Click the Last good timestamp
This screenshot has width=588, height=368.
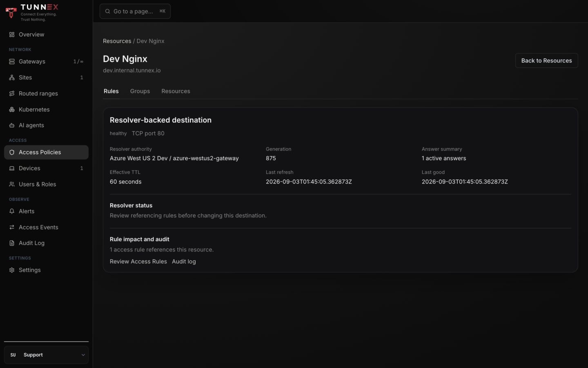465,182
